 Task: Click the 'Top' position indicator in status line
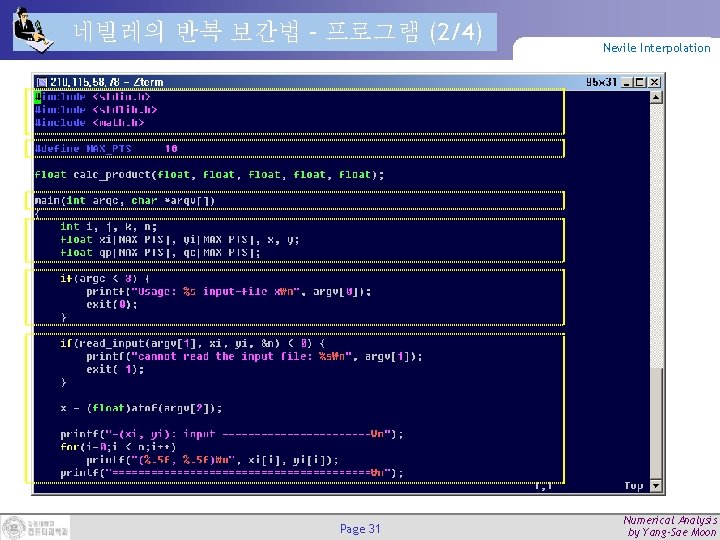pos(634,486)
